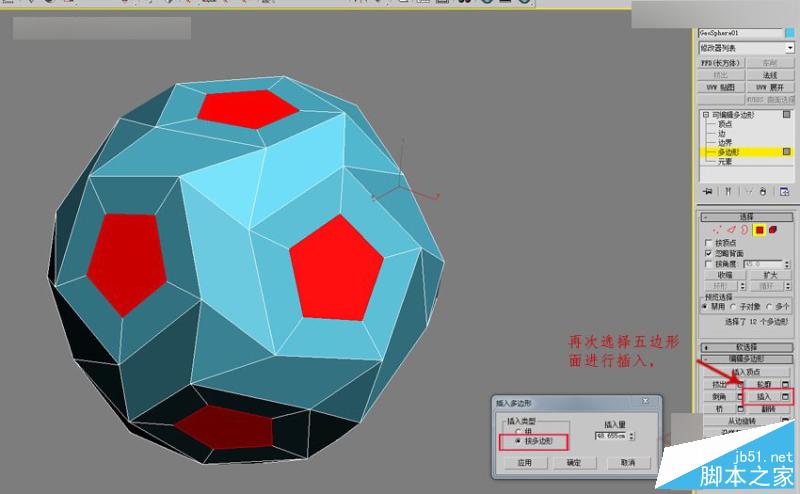Click the 循环 spinner arrows
Screen dimensions: 800x494
[x=788, y=286]
